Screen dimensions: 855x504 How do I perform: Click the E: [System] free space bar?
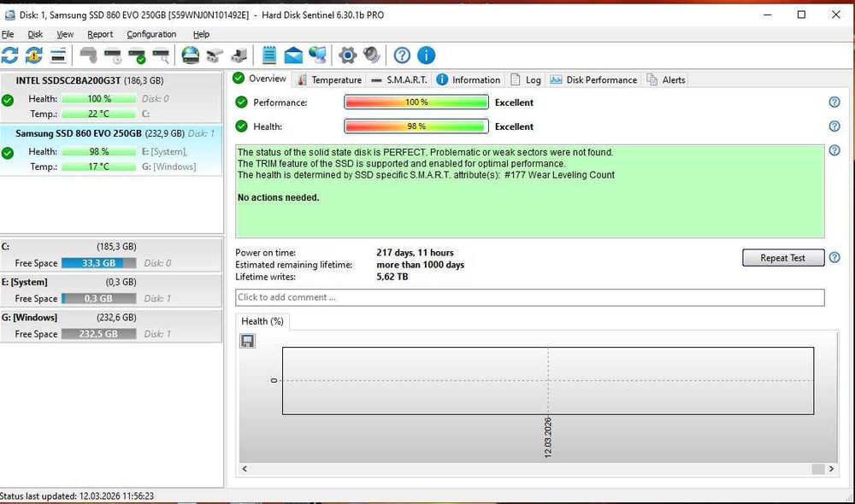click(98, 299)
